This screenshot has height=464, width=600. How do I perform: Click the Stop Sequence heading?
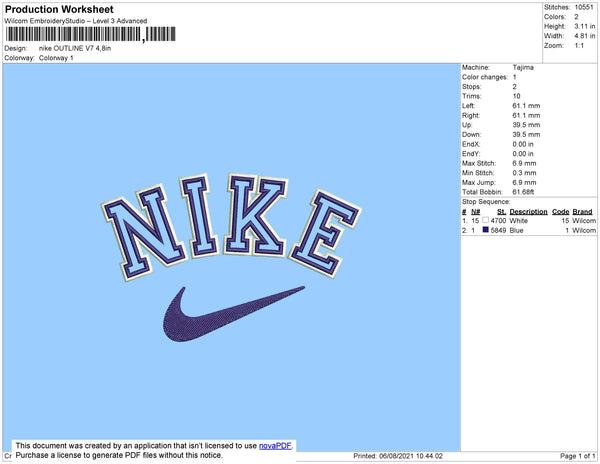(486, 202)
